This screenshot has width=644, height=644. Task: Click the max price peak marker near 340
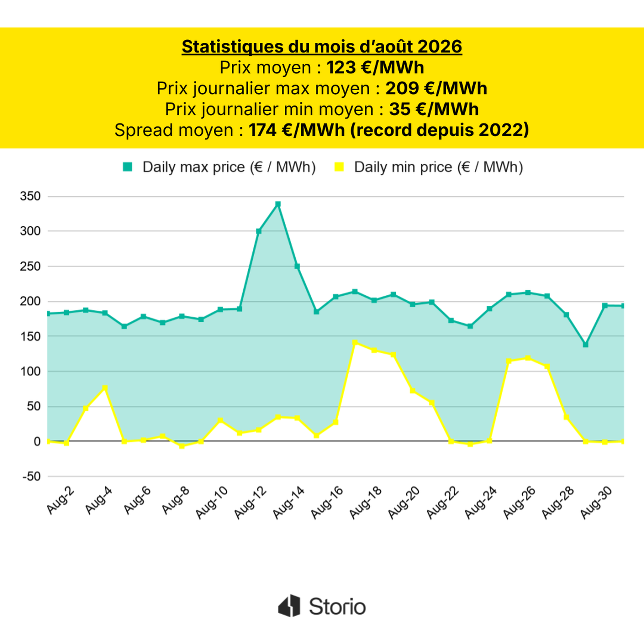coord(278,204)
